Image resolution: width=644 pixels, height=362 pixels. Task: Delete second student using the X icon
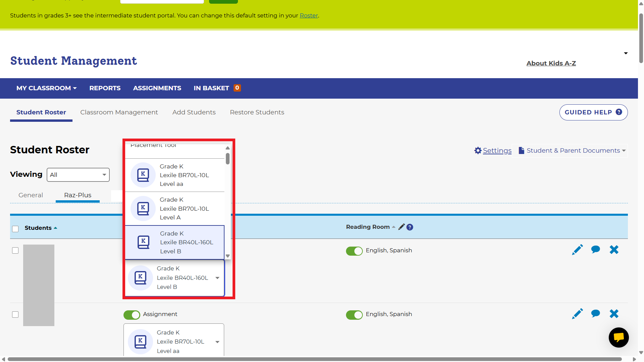tap(614, 314)
